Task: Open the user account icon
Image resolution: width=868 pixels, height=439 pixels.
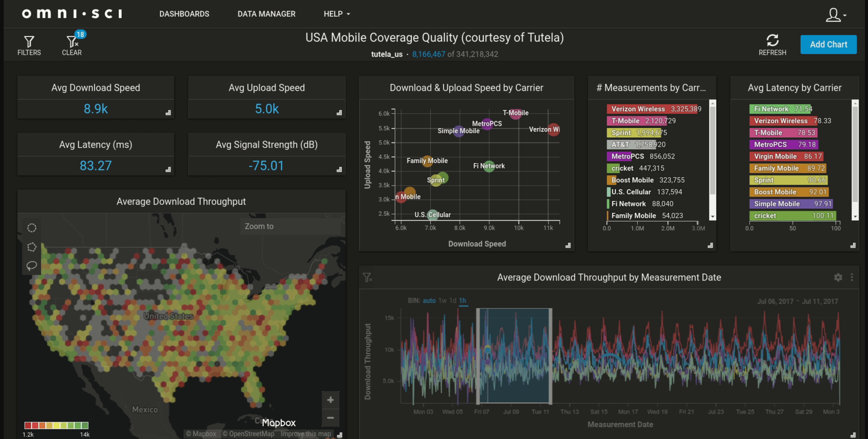Action: point(833,15)
